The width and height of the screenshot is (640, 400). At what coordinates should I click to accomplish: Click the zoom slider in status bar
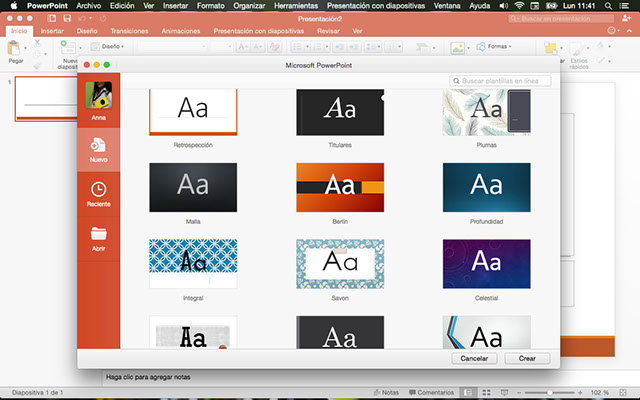tap(551, 392)
